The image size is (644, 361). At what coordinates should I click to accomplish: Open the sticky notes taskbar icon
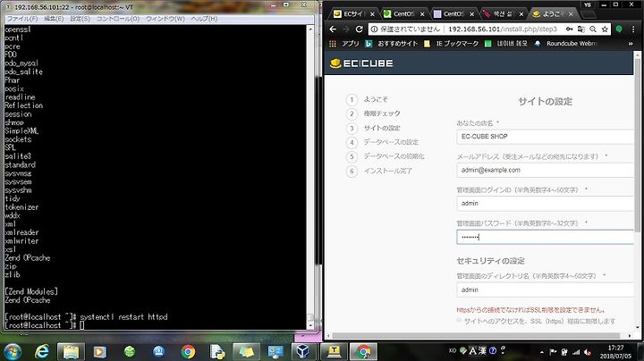coord(247,351)
